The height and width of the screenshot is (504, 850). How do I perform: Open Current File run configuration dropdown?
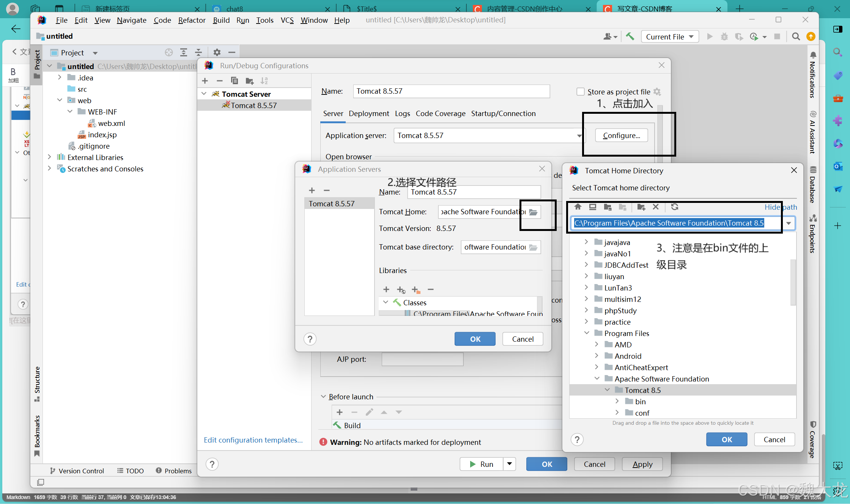tap(670, 36)
